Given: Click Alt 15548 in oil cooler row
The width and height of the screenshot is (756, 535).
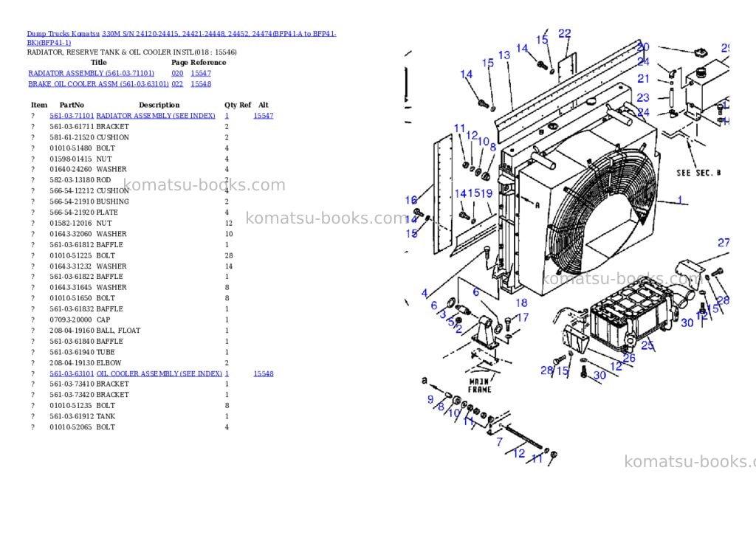Looking at the screenshot, I should pos(264,373).
